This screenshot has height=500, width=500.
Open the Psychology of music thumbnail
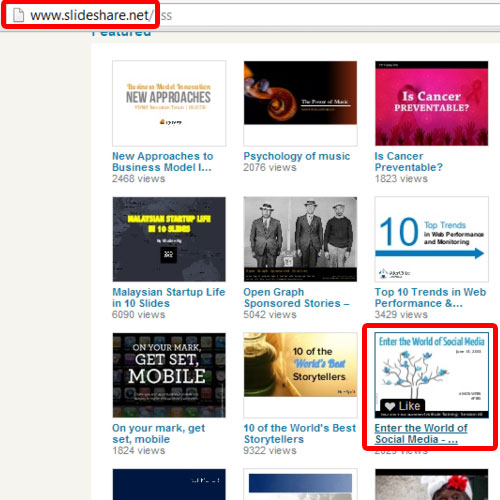tap(300, 103)
